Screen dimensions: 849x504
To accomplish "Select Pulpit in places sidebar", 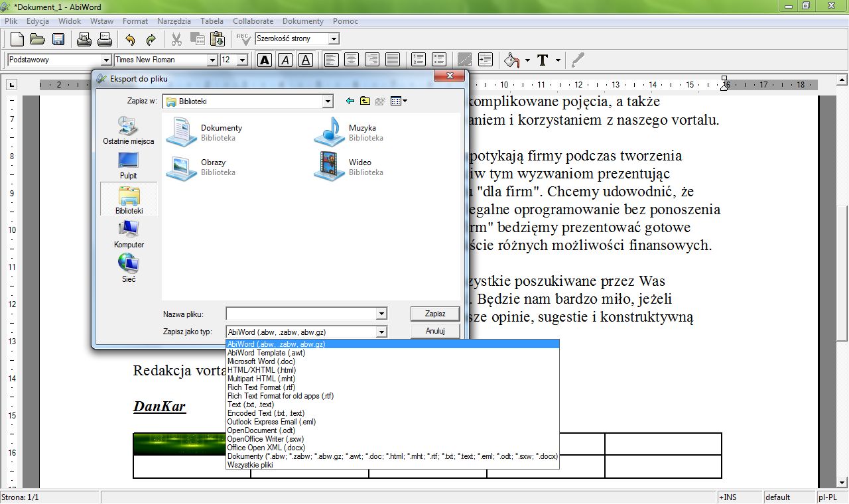I will [x=129, y=165].
